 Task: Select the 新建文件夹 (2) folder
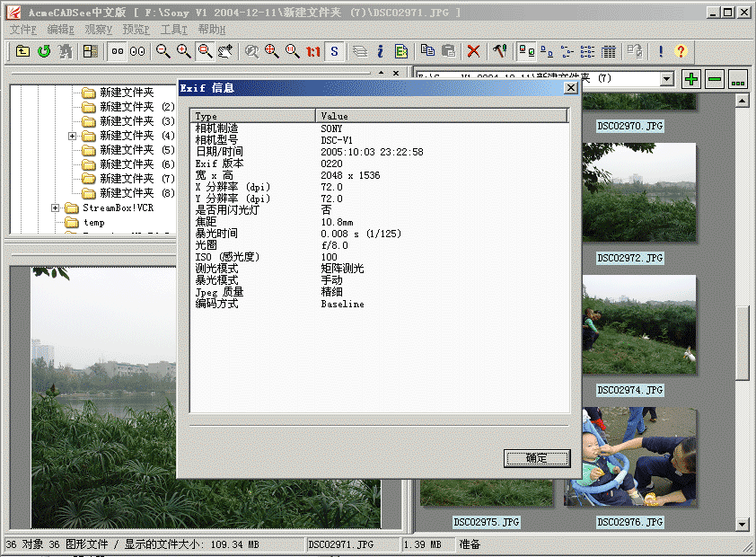[137, 107]
